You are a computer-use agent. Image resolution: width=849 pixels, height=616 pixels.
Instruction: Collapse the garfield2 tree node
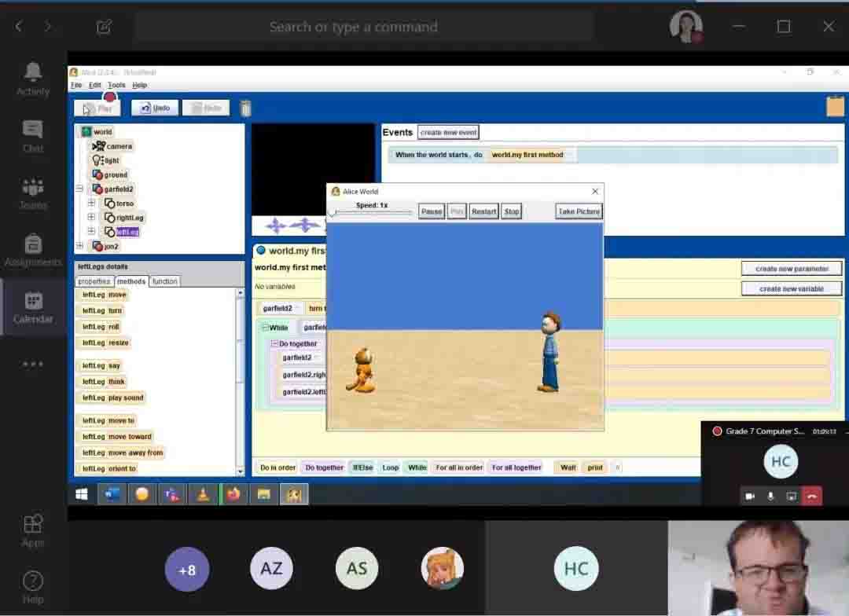click(79, 189)
